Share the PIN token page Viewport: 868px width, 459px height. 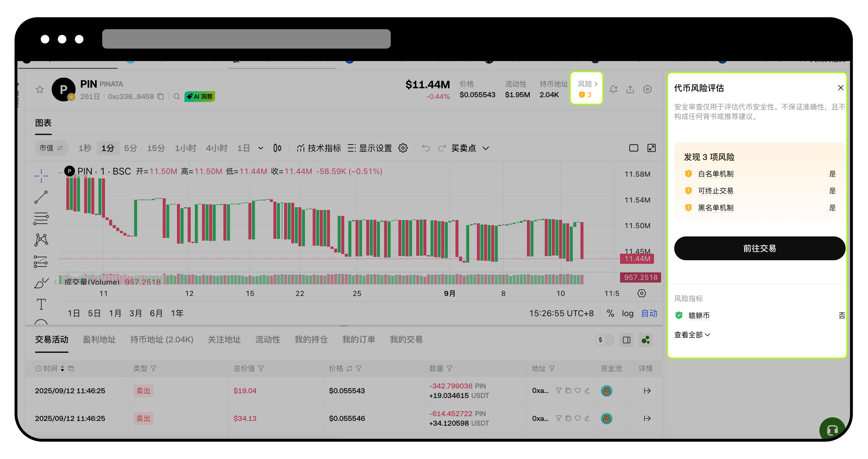pos(630,89)
